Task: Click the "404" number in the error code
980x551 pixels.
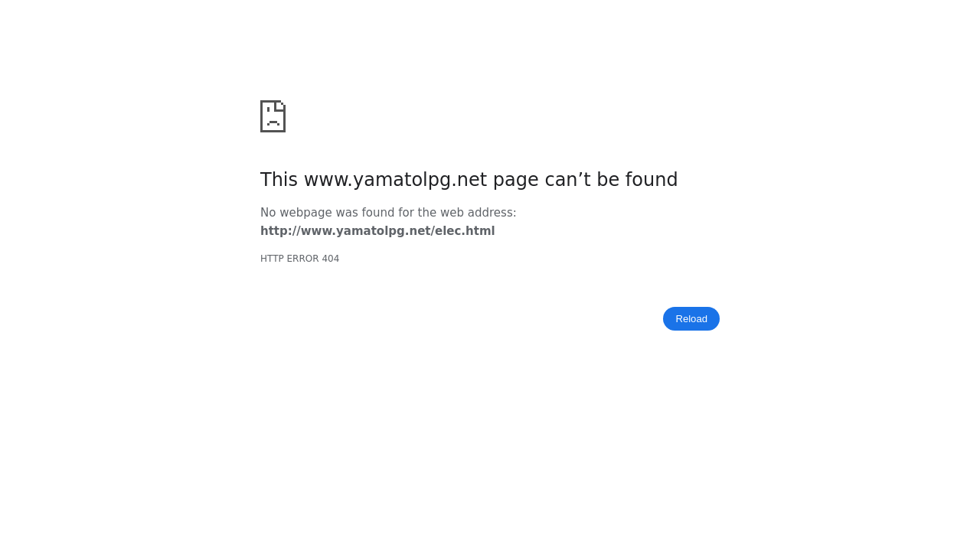Action: click(330, 259)
